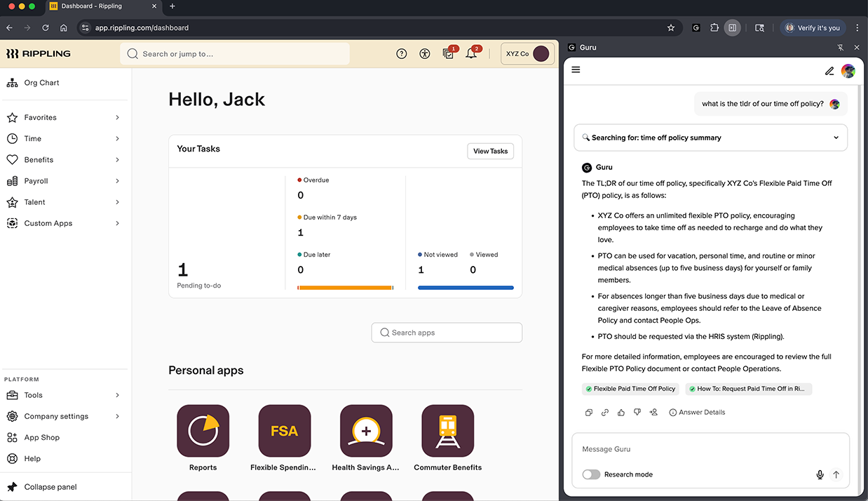Give thumbs up to Guru answer
This screenshot has width=868, height=501.
(x=621, y=413)
